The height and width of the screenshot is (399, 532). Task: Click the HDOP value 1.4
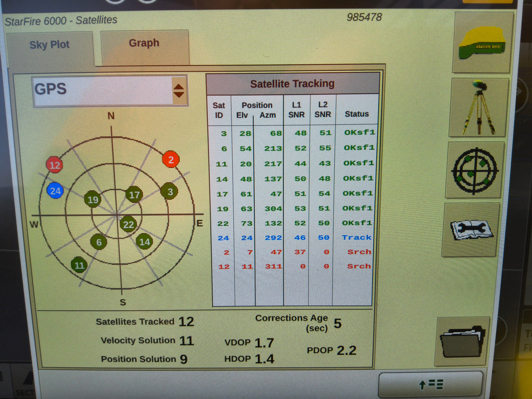click(264, 359)
